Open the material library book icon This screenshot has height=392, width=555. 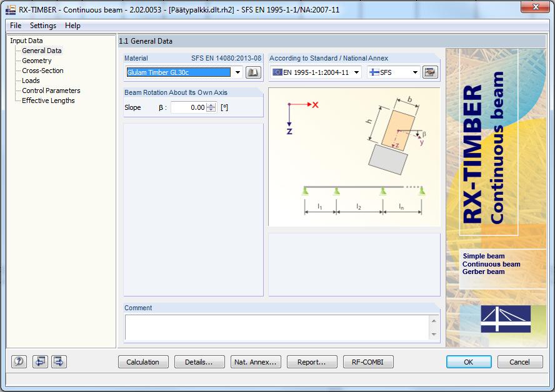click(253, 72)
